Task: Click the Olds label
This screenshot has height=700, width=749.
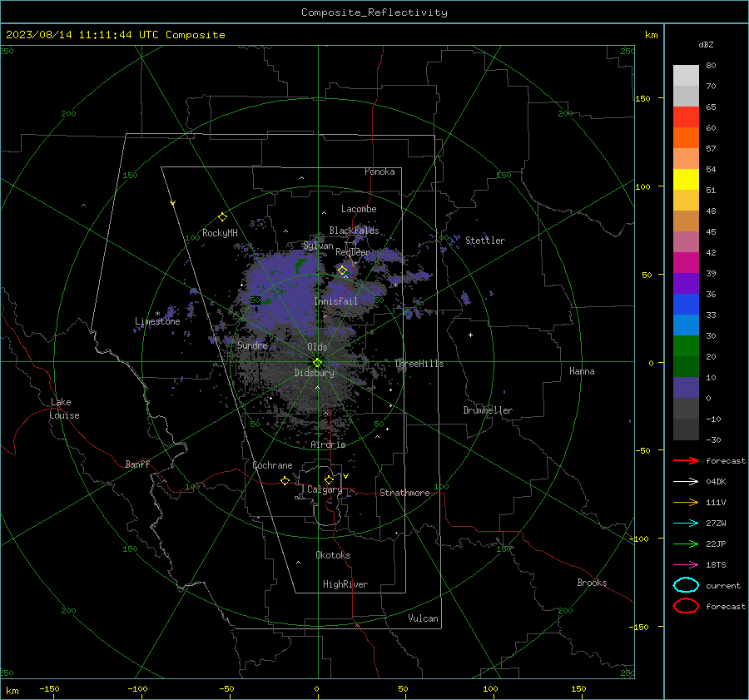Action: 317,347
